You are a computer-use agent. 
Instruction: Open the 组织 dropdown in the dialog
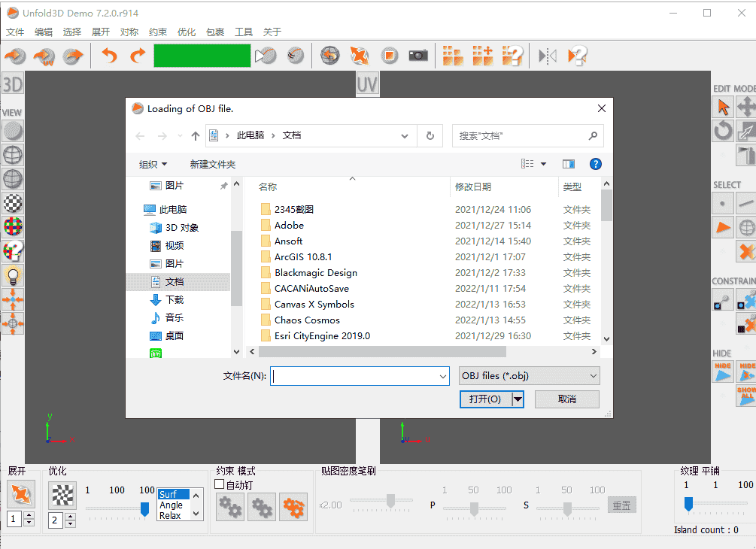(x=152, y=164)
